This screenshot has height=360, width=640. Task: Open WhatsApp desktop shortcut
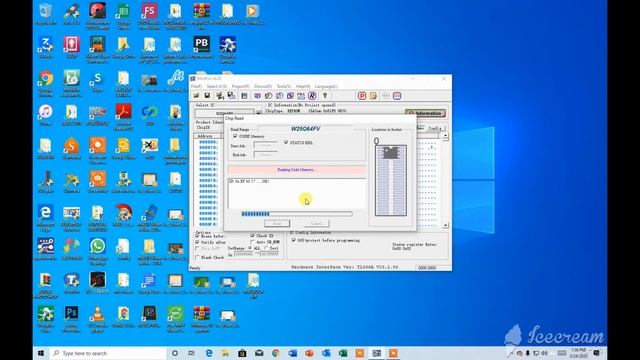click(97, 246)
